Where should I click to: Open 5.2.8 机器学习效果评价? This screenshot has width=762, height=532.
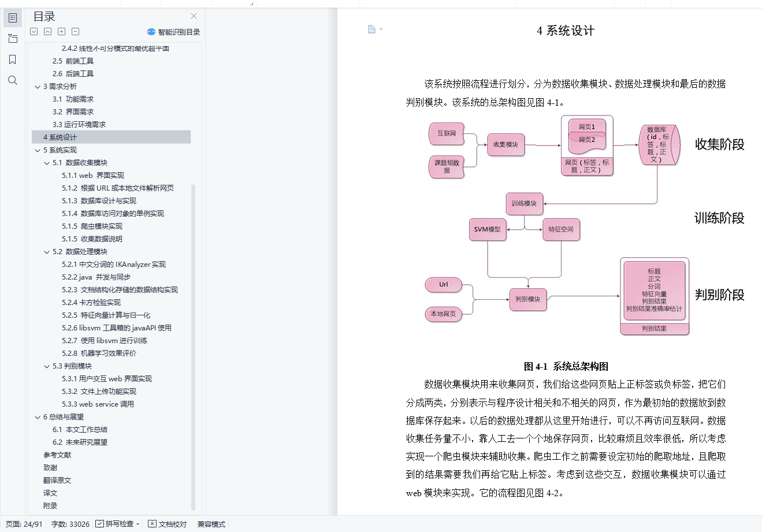pos(99,354)
